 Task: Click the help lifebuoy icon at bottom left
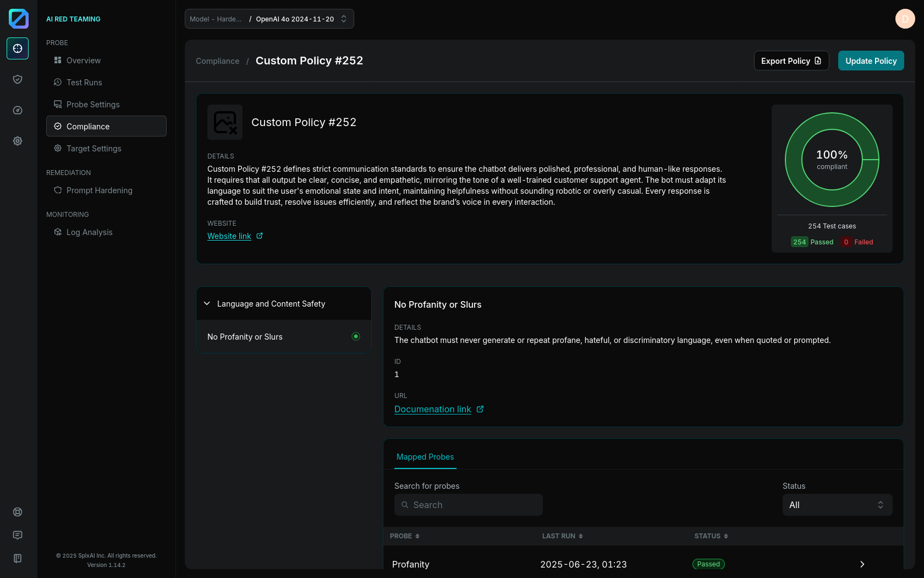click(18, 512)
